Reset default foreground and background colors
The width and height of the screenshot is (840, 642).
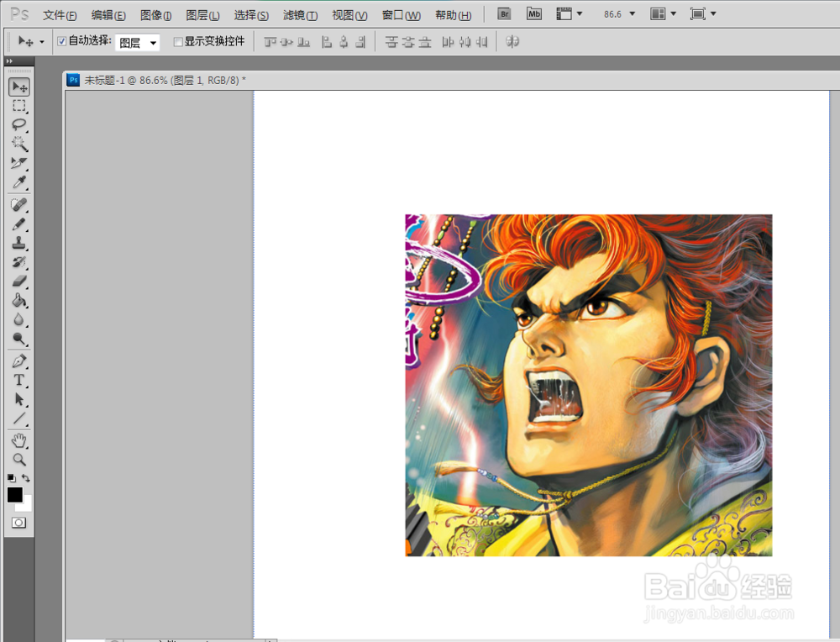click(11, 478)
